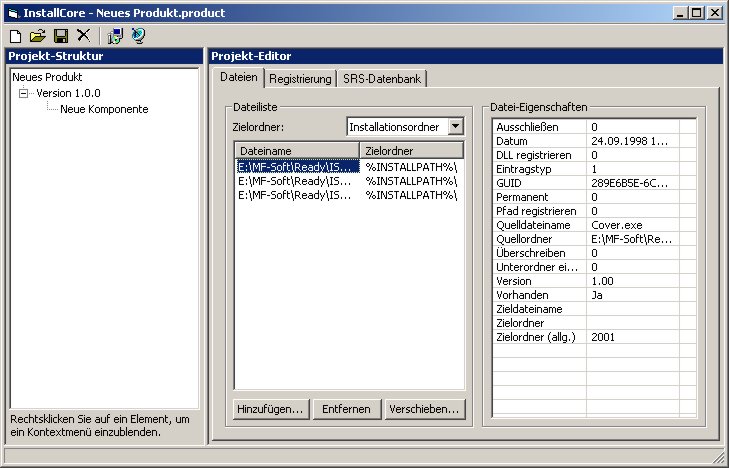Click the build setup computer icon
The image size is (729, 468).
point(115,36)
